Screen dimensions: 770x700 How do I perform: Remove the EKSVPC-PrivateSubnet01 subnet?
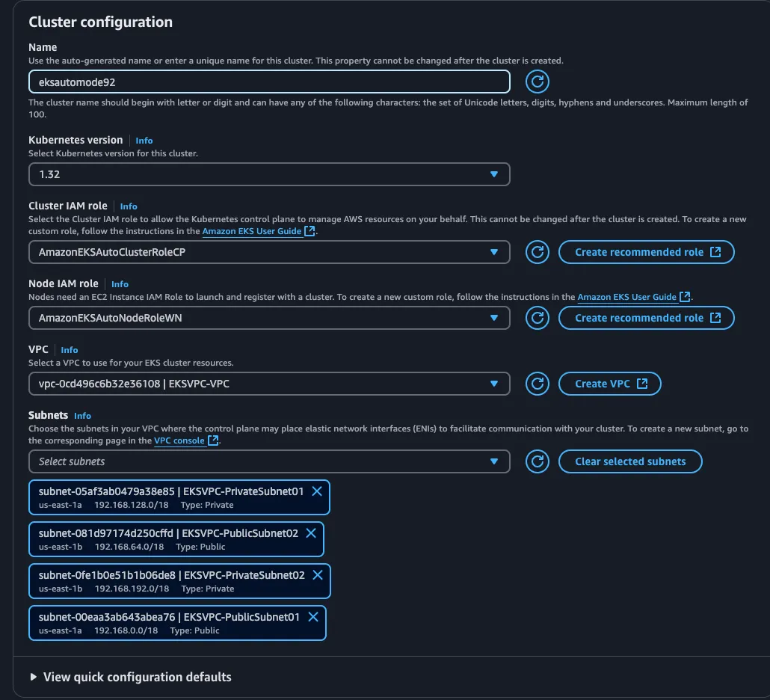point(316,491)
